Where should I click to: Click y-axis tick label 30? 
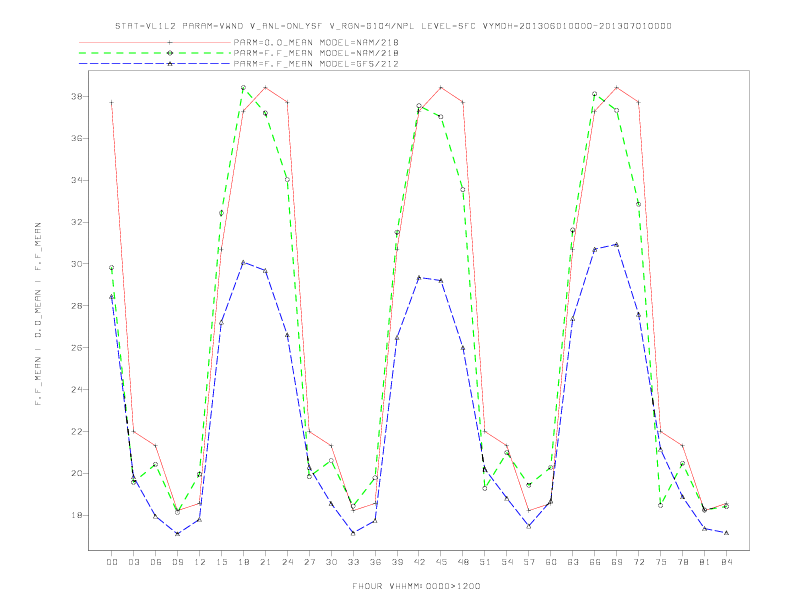point(77,264)
